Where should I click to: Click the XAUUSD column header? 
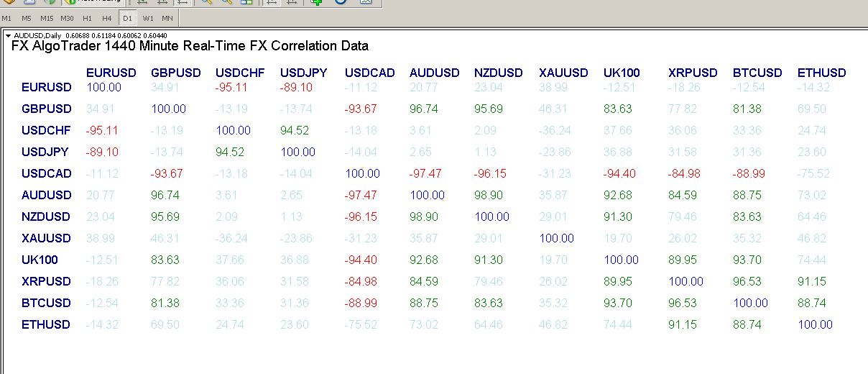(563, 73)
